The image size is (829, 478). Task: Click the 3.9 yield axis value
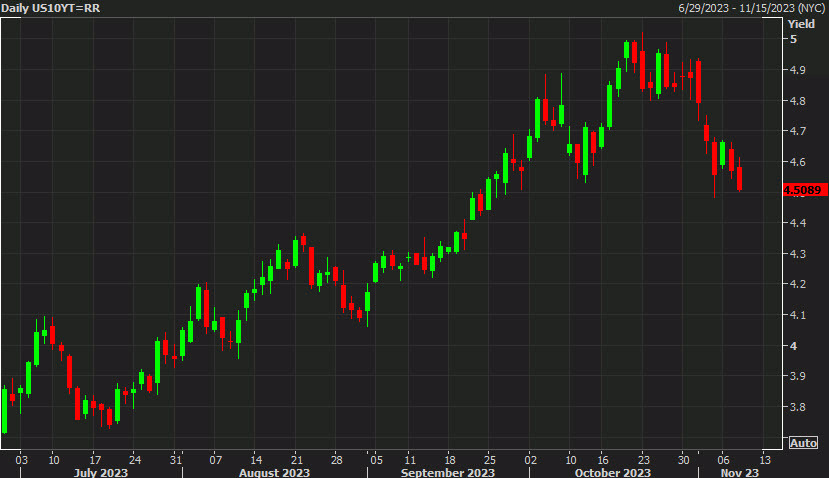pyautogui.click(x=797, y=376)
